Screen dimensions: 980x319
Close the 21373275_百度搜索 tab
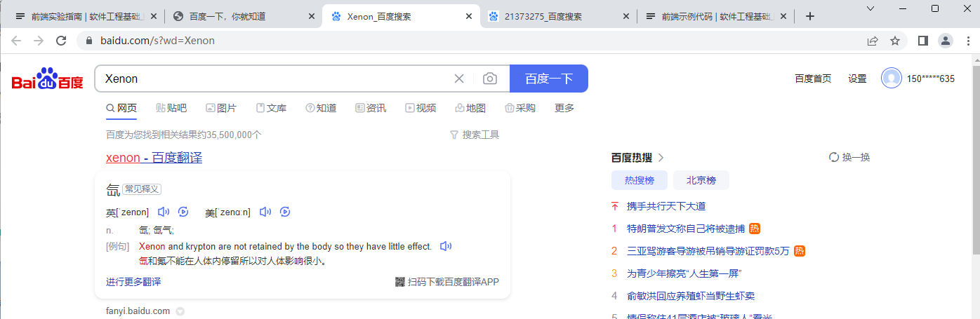pyautogui.click(x=627, y=16)
